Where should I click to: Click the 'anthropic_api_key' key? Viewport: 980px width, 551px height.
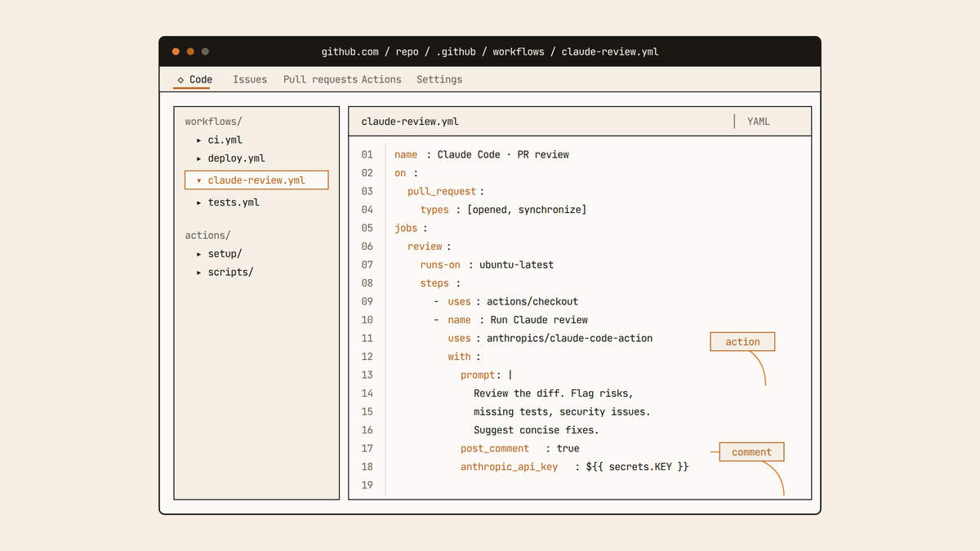509,467
